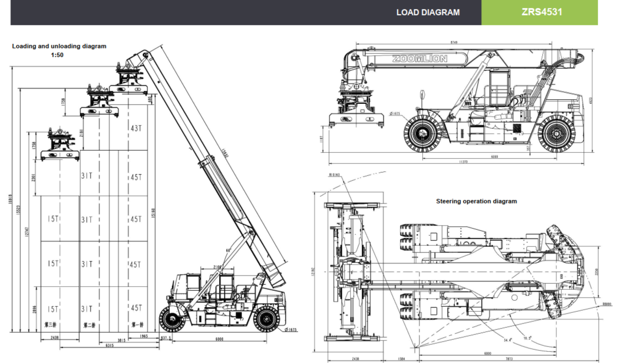Click the LOAD DIAGRAM header text
This screenshot has height=364, width=627.
(428, 12)
